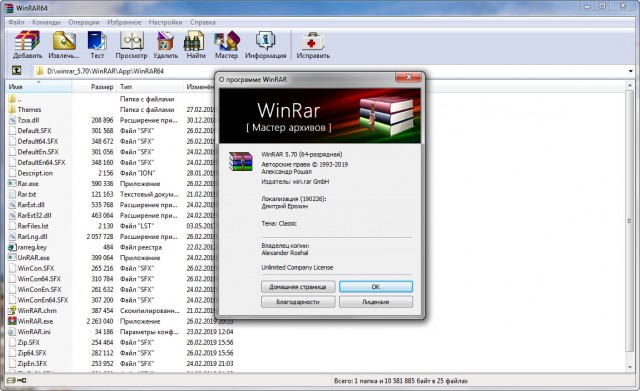
Task: Click the scrollbar down arrow
Action: (629, 367)
